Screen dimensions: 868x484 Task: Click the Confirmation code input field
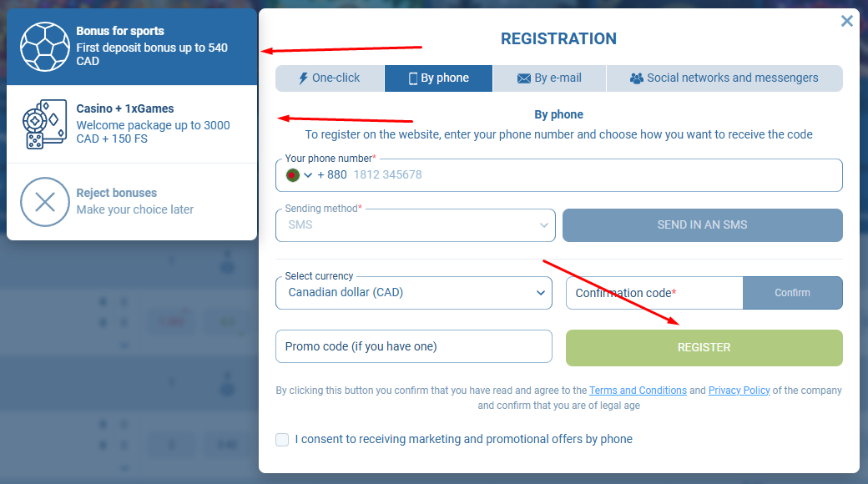654,293
